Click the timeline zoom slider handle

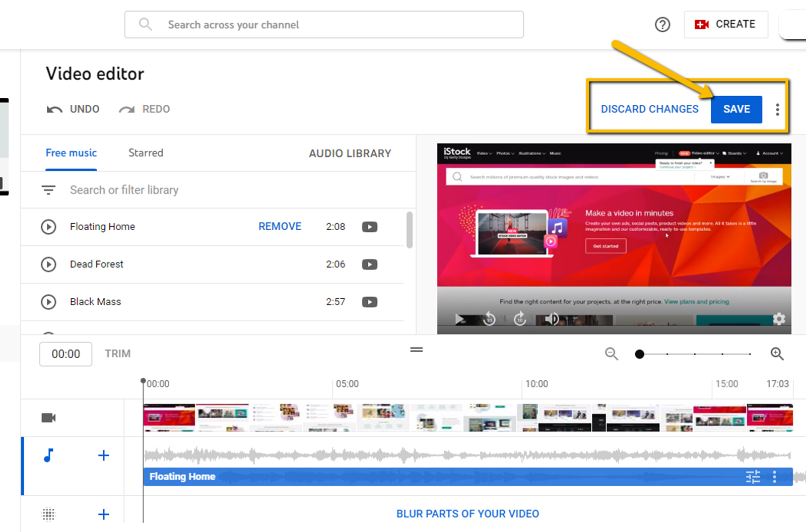coord(640,354)
